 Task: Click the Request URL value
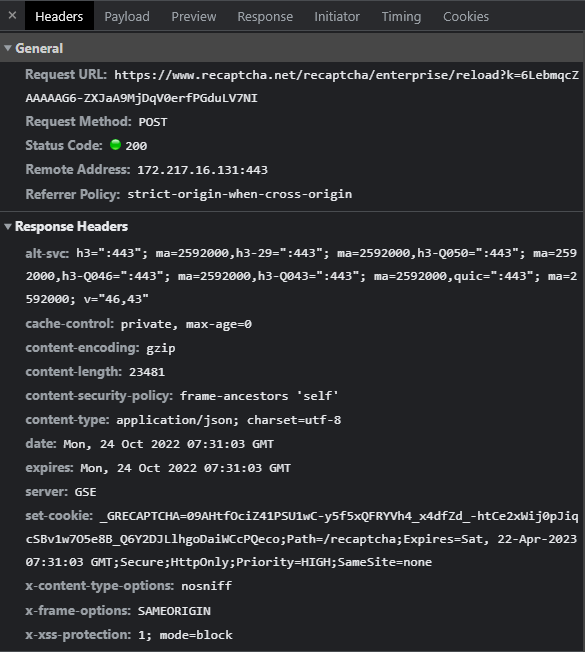(302, 86)
